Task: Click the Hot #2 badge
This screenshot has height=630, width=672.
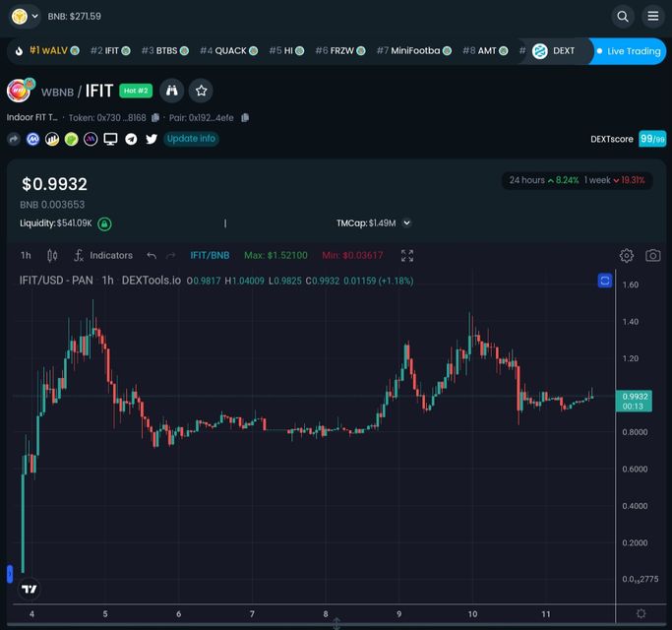Action: 136,91
